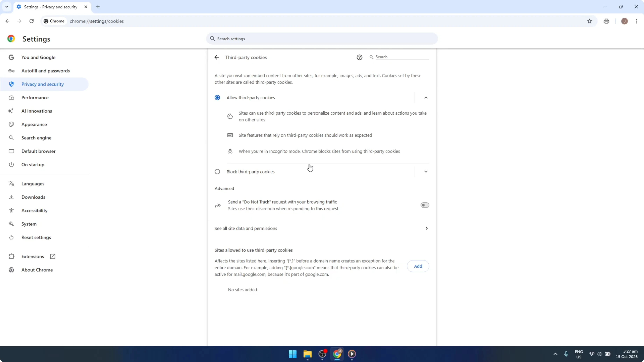Viewport: 644px width, 362px height.
Task: Open Appearance using the palette icon
Action: click(11, 124)
